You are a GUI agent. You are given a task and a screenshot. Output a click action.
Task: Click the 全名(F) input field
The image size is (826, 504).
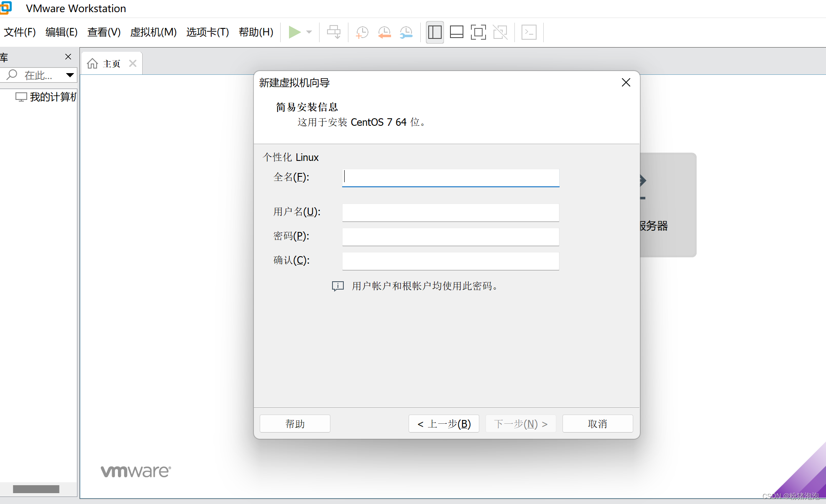click(x=450, y=178)
